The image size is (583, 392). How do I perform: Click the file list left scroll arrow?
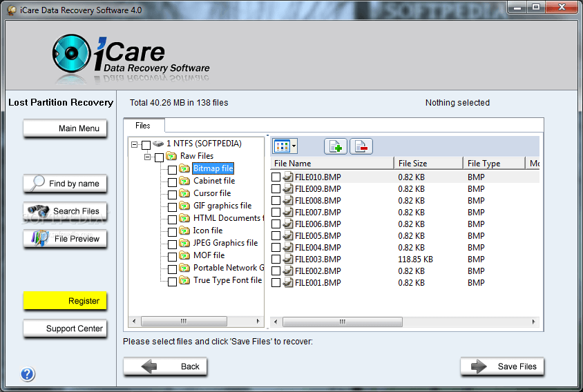[x=276, y=322]
